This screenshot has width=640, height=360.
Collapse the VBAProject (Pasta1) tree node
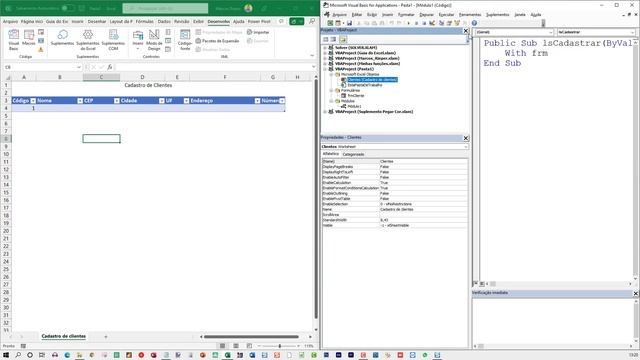(325, 69)
